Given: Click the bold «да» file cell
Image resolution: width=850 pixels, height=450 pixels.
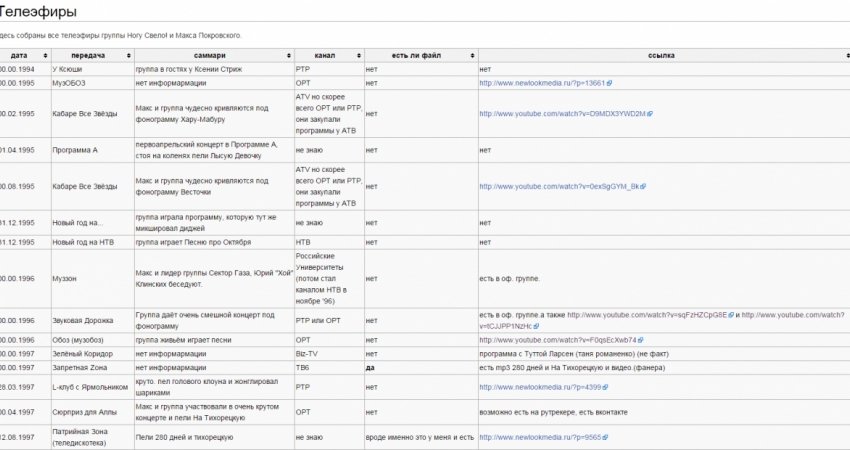Looking at the screenshot, I should pyautogui.click(x=371, y=367).
